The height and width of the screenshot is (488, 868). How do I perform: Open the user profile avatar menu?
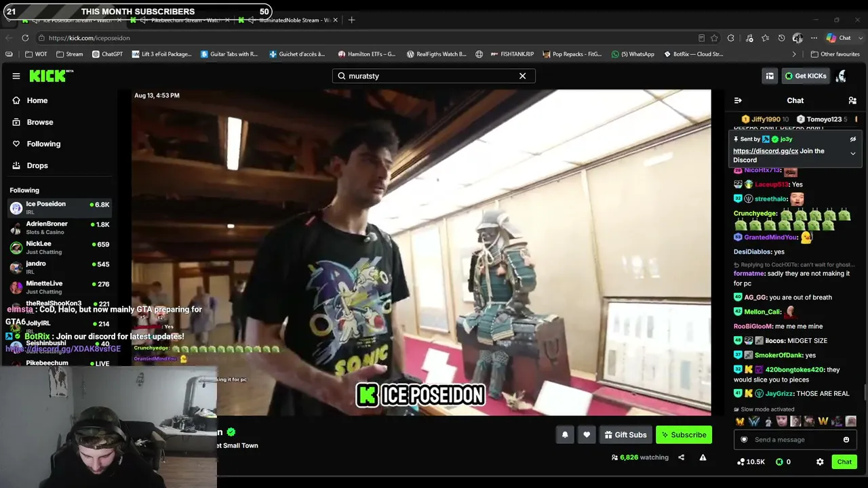click(x=841, y=76)
